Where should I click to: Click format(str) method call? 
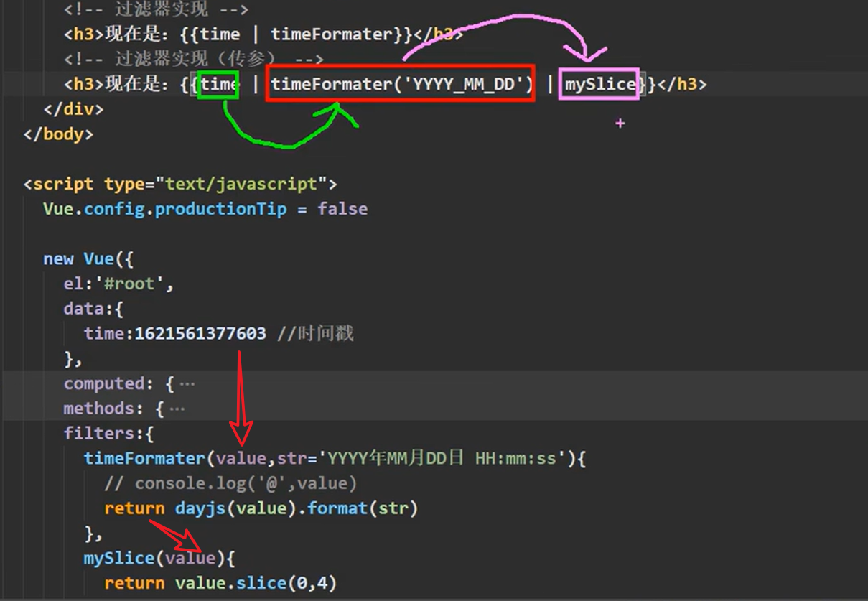(363, 508)
